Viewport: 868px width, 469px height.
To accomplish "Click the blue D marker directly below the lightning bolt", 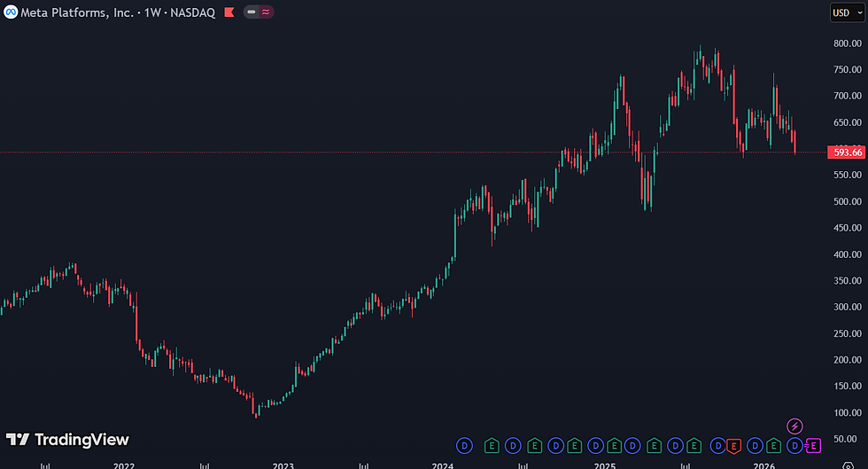I will [795, 446].
